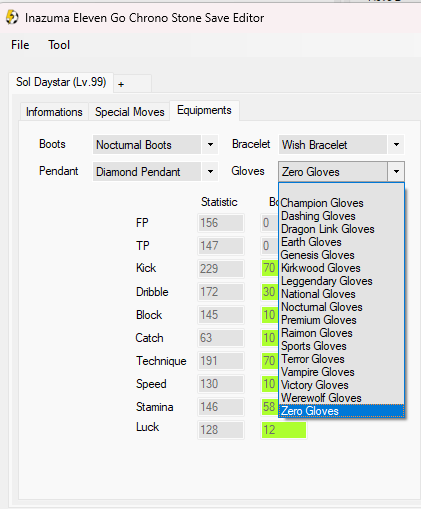Click the Block statistic field 145
421x509 pixels.
point(221,315)
